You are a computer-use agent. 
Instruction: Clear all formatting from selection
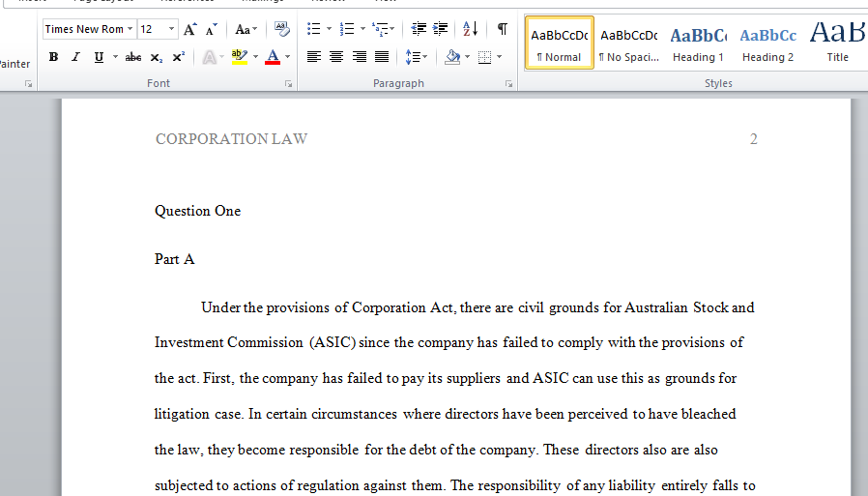coord(282,29)
